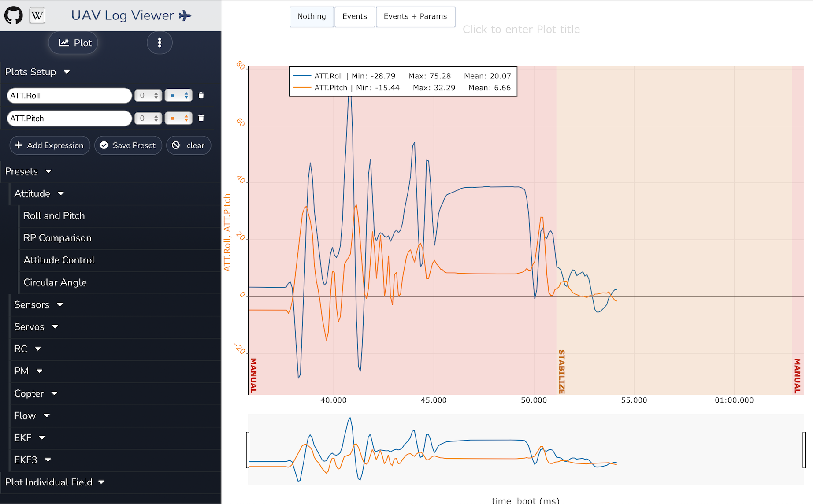This screenshot has width=813, height=504.
Task: Switch to Events + Params mode
Action: [415, 16]
